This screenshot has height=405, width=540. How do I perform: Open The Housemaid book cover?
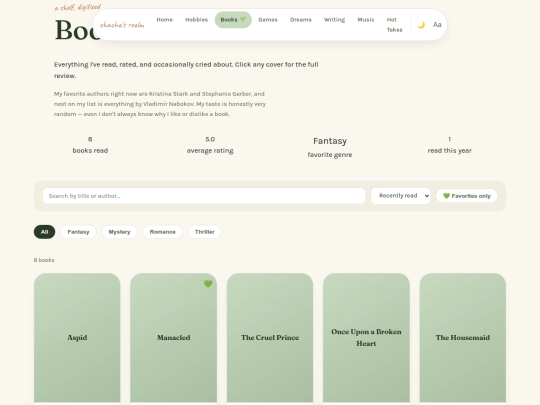(463, 338)
